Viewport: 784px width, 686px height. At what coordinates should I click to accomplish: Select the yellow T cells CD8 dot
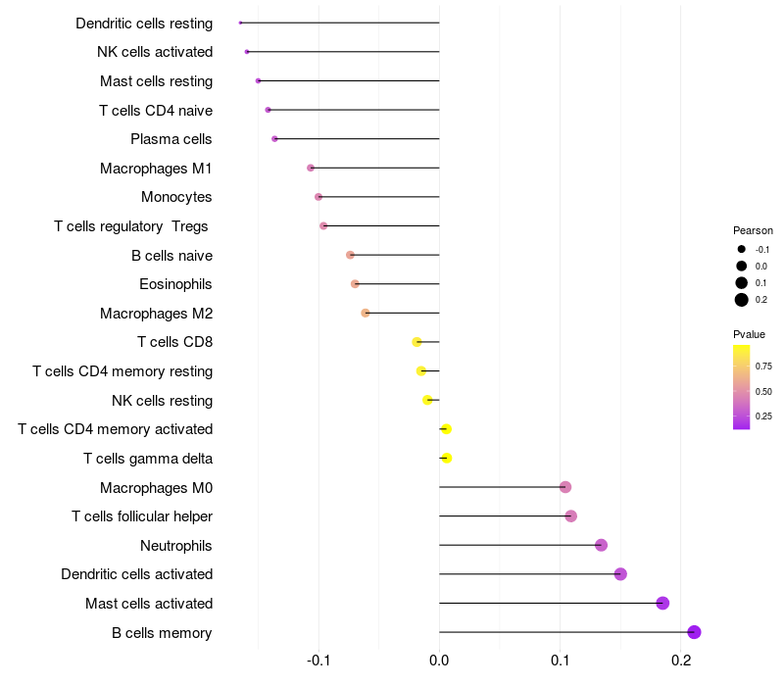click(x=416, y=342)
